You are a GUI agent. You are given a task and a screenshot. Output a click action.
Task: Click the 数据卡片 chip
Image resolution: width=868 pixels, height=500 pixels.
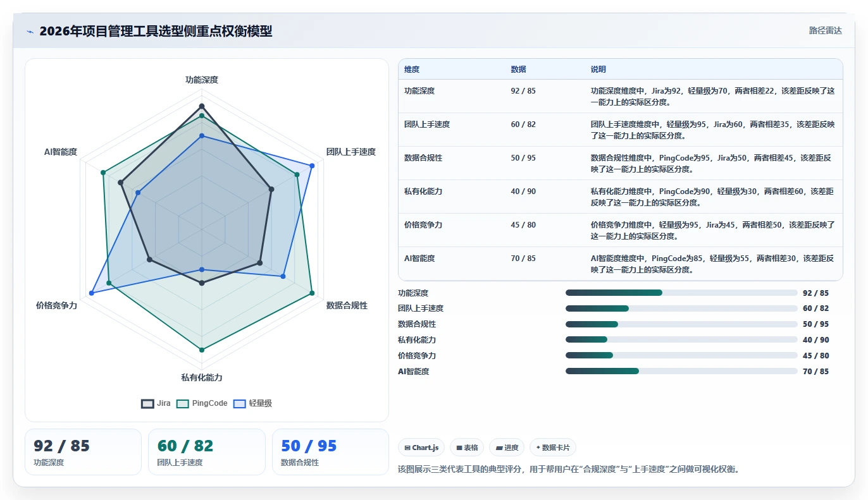(553, 448)
